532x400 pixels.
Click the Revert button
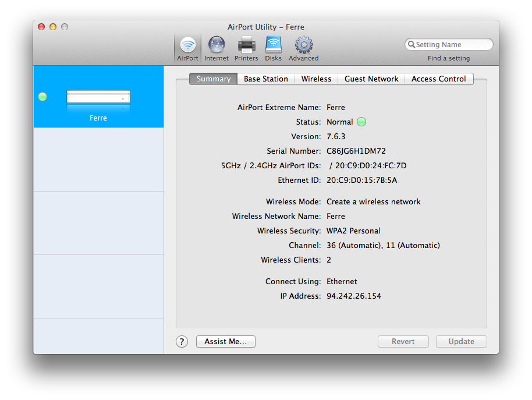pos(403,341)
